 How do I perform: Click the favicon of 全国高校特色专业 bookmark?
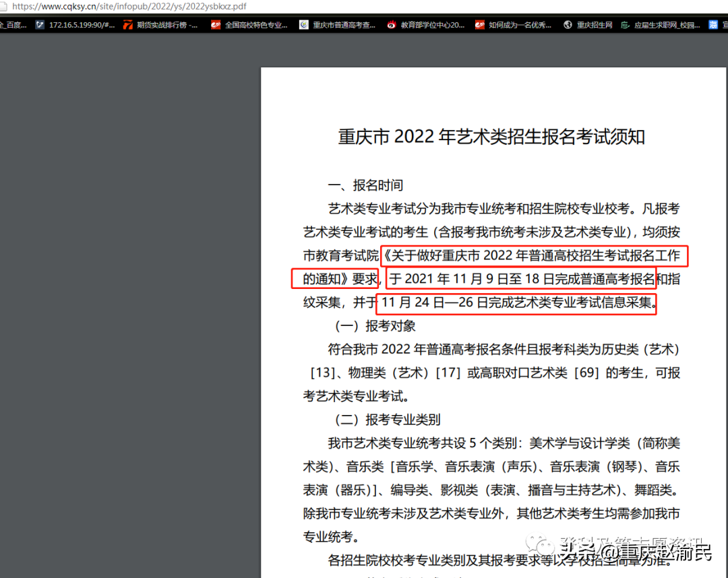216,25
